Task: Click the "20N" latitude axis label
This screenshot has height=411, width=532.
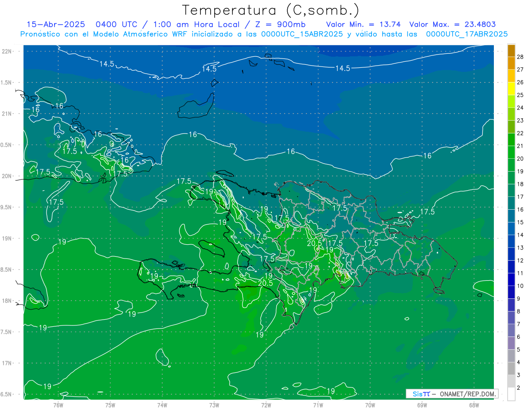Action: pyautogui.click(x=7, y=176)
